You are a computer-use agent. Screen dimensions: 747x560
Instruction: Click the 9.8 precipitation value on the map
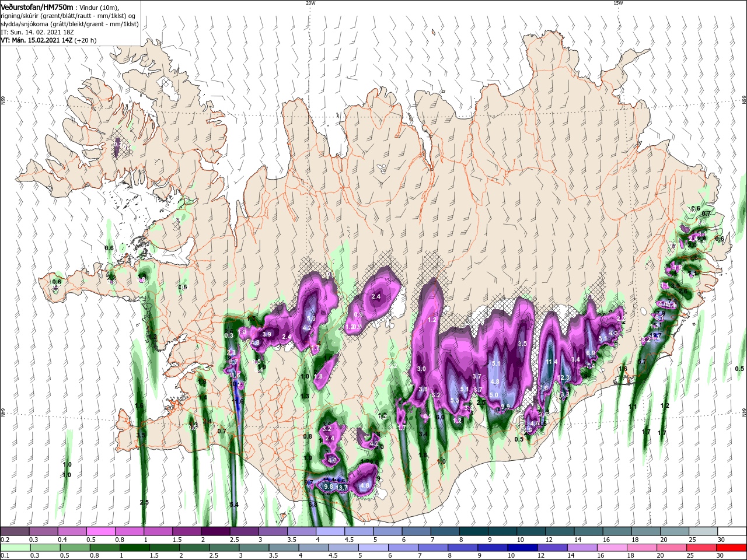coord(328,486)
